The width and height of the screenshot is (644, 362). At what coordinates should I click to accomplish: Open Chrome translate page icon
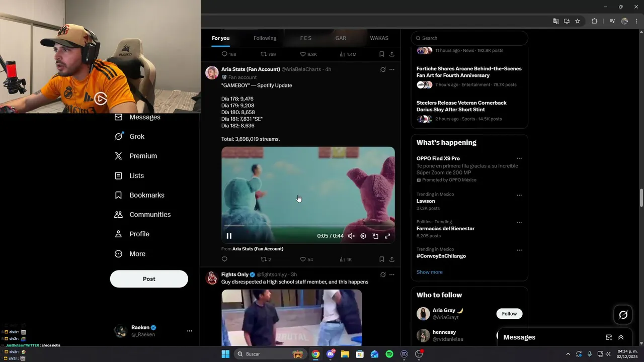click(556, 21)
